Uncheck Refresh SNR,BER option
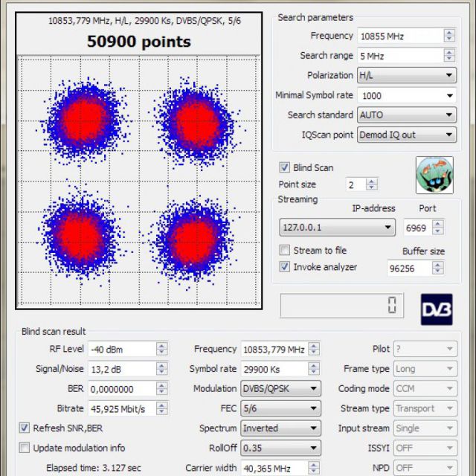The image size is (476, 476). pyautogui.click(x=25, y=428)
